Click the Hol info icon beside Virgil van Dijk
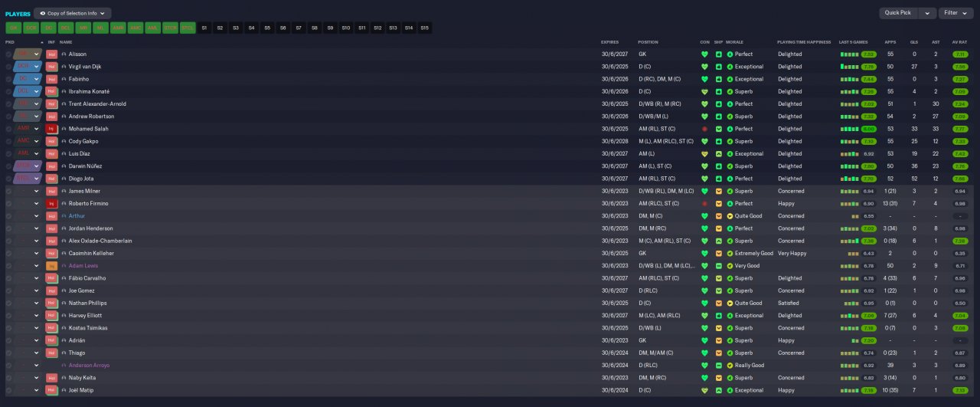This screenshot has width=980, height=407. 52,67
